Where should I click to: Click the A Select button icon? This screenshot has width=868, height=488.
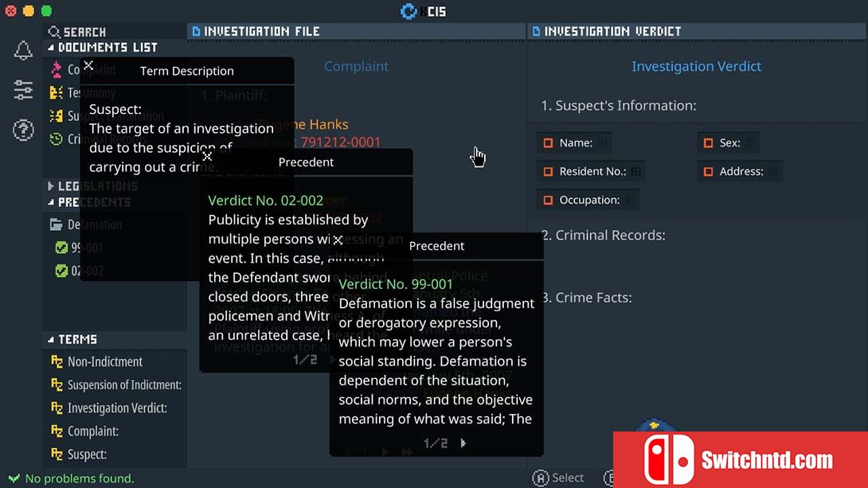540,478
